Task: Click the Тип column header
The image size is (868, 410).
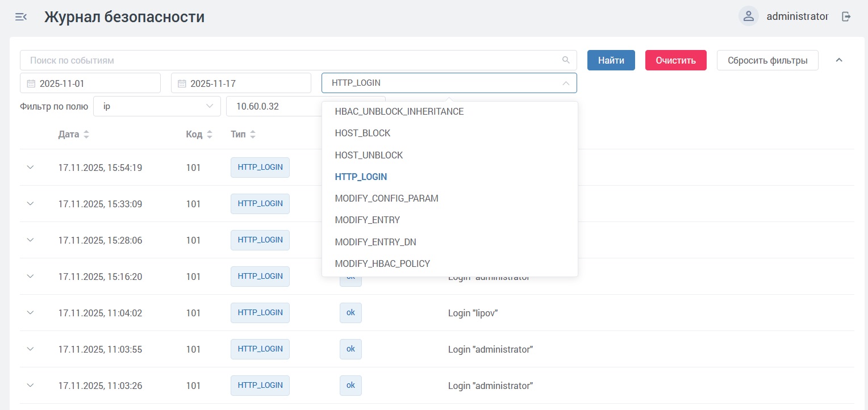Action: pyautogui.click(x=239, y=135)
